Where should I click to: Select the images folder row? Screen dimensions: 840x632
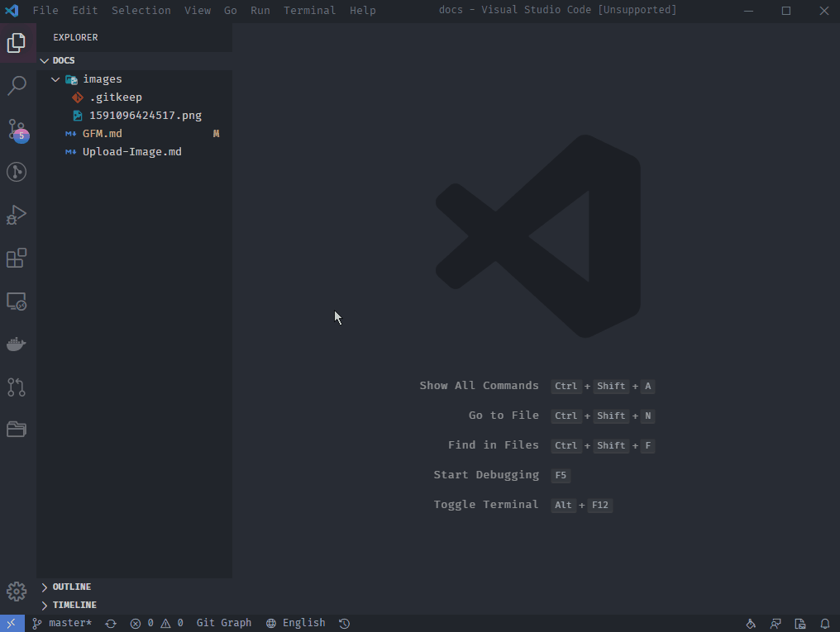click(135, 79)
